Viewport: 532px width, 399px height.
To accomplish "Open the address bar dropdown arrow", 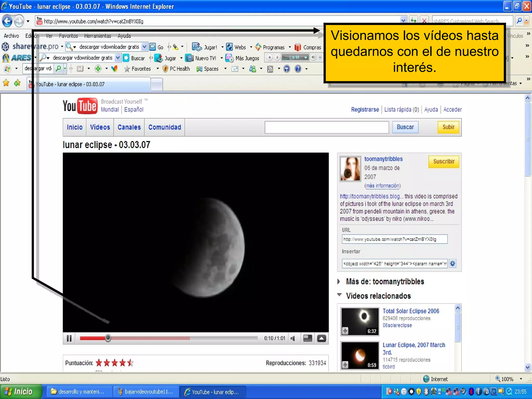I will 403,21.
